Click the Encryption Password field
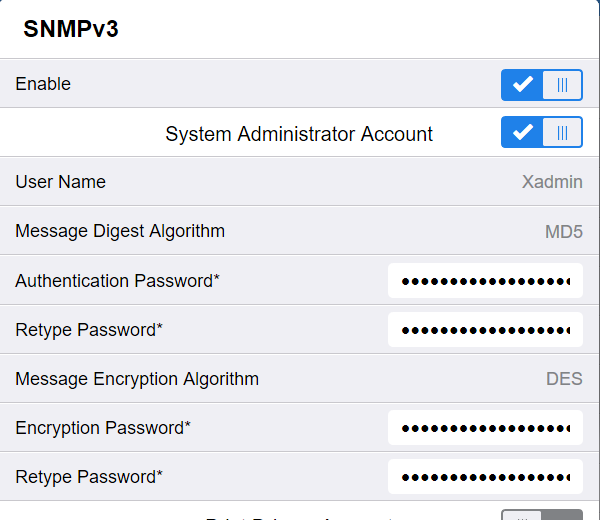The height and width of the screenshot is (520, 600). click(485, 428)
